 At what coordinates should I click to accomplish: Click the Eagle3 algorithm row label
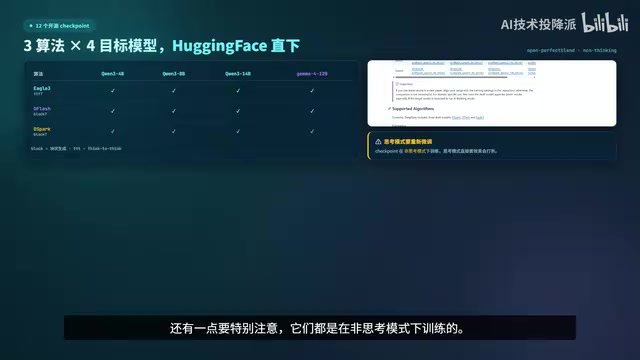42,88
